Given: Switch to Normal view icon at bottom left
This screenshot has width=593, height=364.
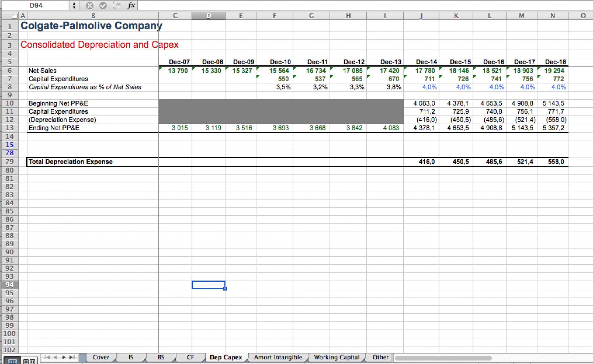Looking at the screenshot, I should click(x=12, y=361).
